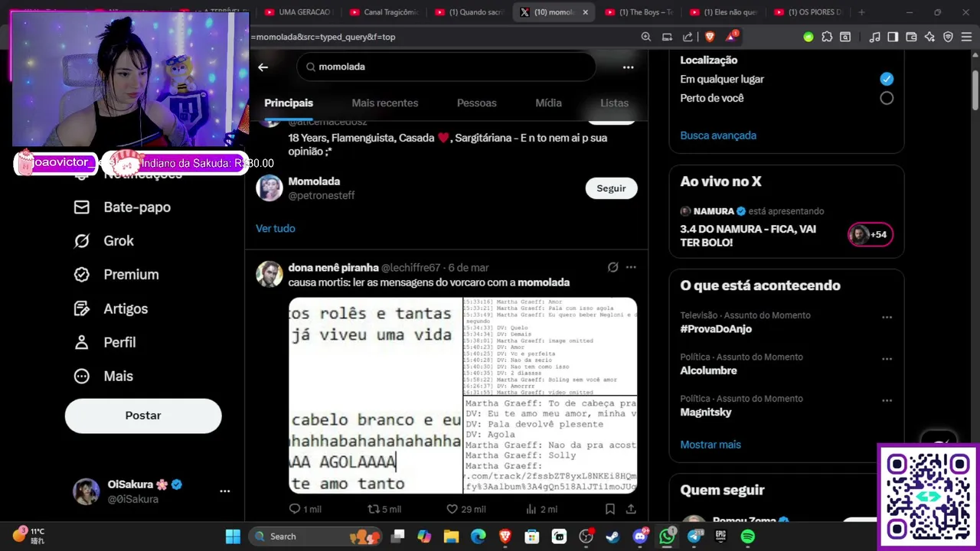This screenshot has height=551, width=980.
Task: Open Spotify from the taskbar
Action: [748, 536]
